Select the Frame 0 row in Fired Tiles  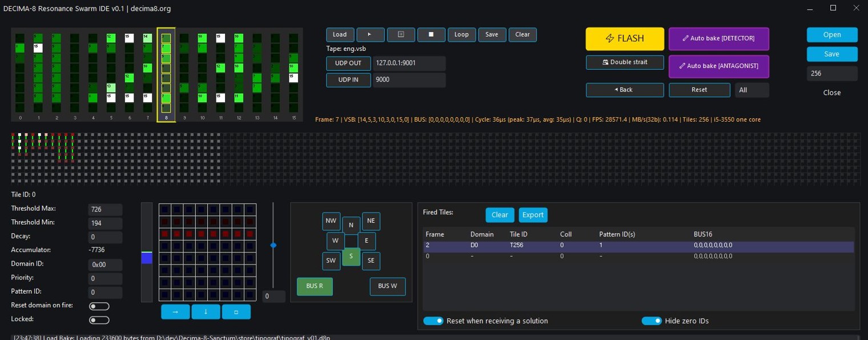click(638, 257)
